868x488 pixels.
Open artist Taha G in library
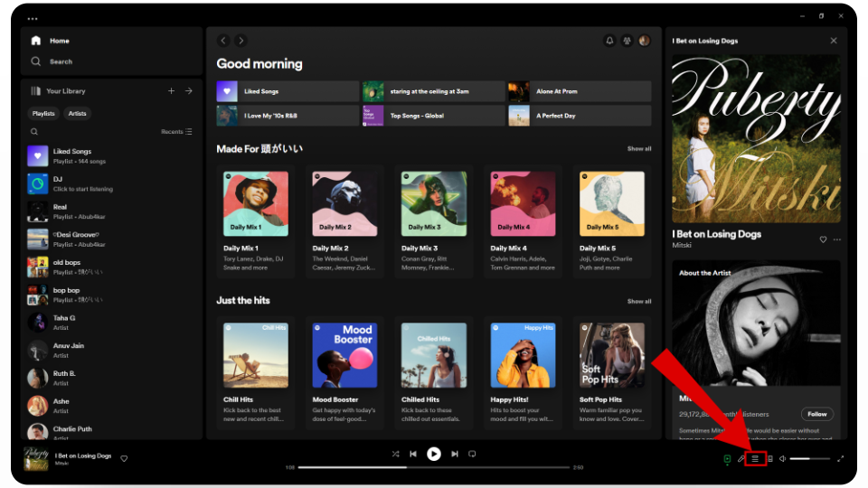(110, 323)
